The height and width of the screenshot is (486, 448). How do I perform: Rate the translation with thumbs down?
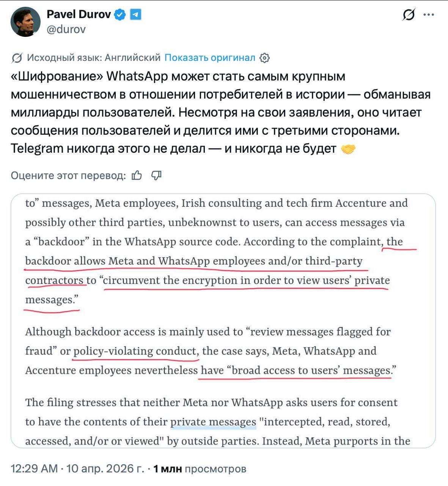(x=157, y=175)
